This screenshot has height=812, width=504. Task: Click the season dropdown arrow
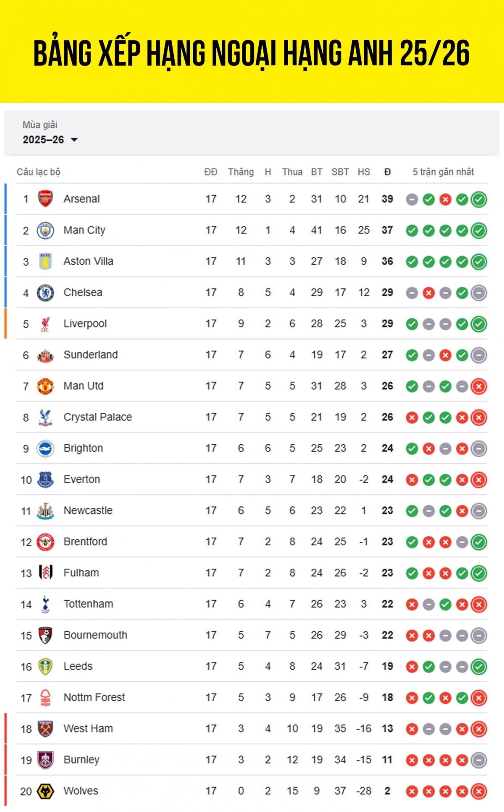pyautogui.click(x=74, y=140)
